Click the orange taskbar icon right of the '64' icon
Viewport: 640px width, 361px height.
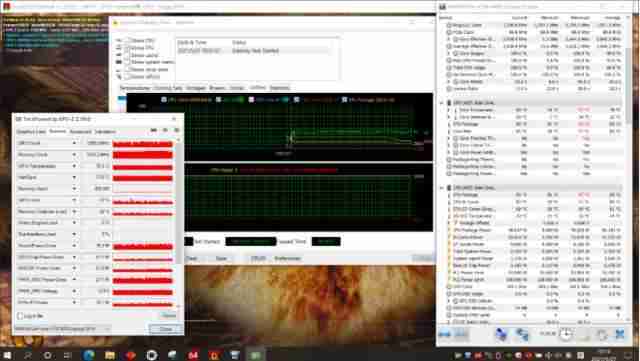coord(214,355)
